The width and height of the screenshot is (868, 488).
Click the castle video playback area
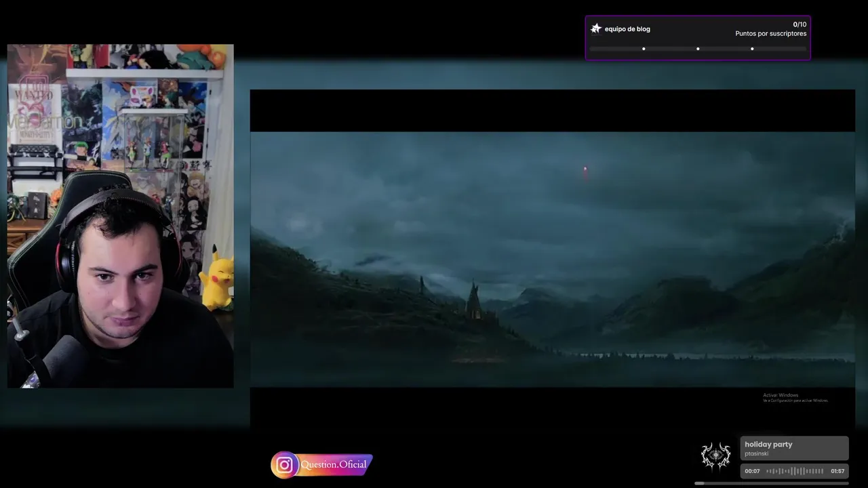(553, 259)
